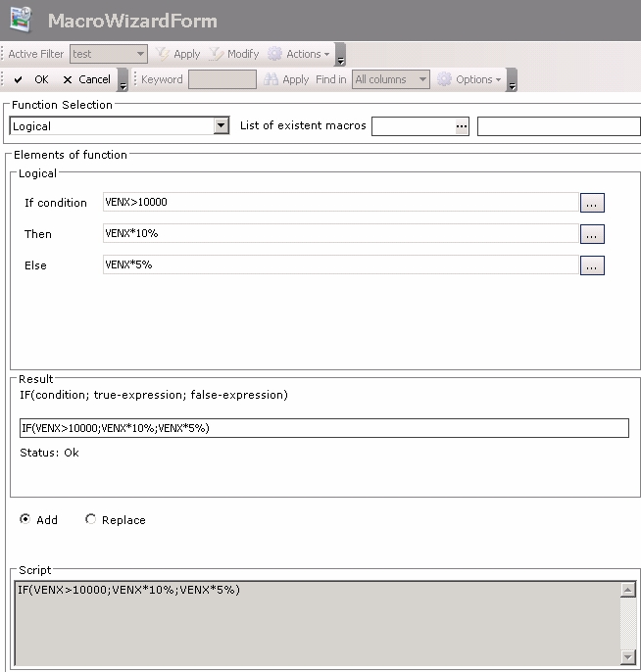Click the Options gear icon
The height and width of the screenshot is (672, 641).
444,79
